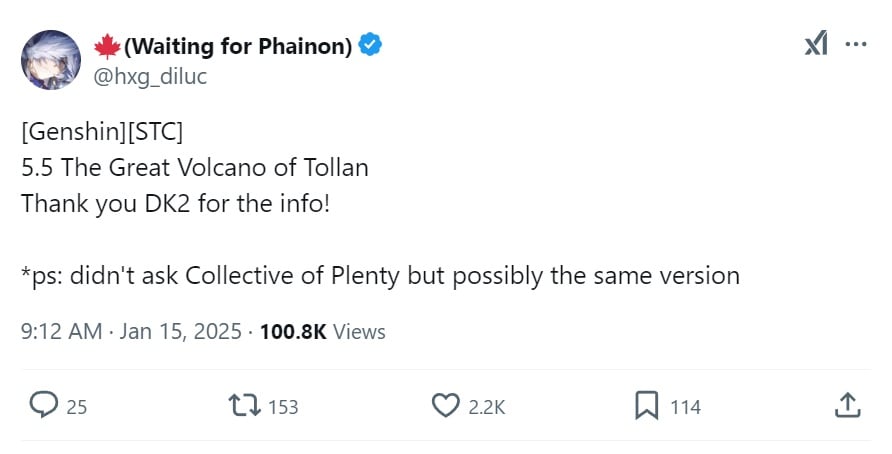Click the repost count 153
The image size is (892, 454).
(x=283, y=407)
